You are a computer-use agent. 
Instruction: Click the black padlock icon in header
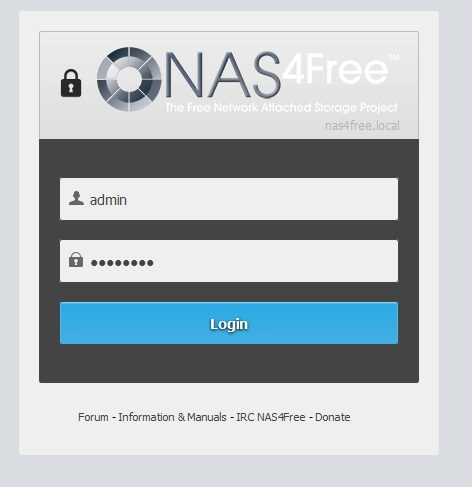pos(71,83)
